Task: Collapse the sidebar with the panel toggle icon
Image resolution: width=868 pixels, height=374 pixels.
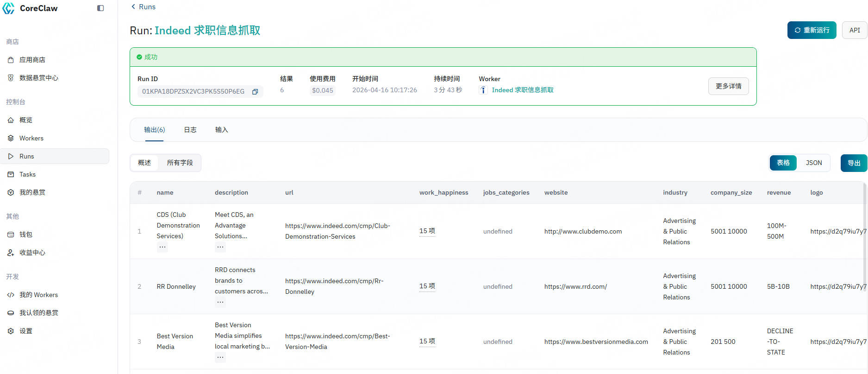Action: click(x=100, y=8)
